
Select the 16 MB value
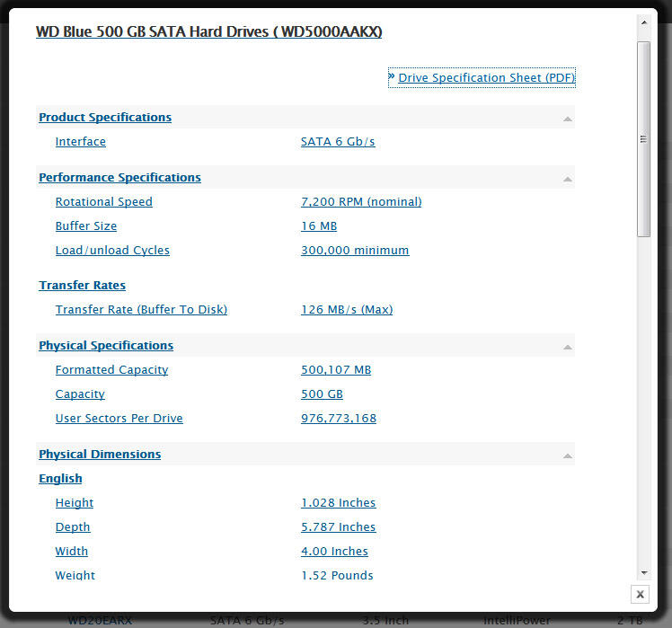click(319, 226)
